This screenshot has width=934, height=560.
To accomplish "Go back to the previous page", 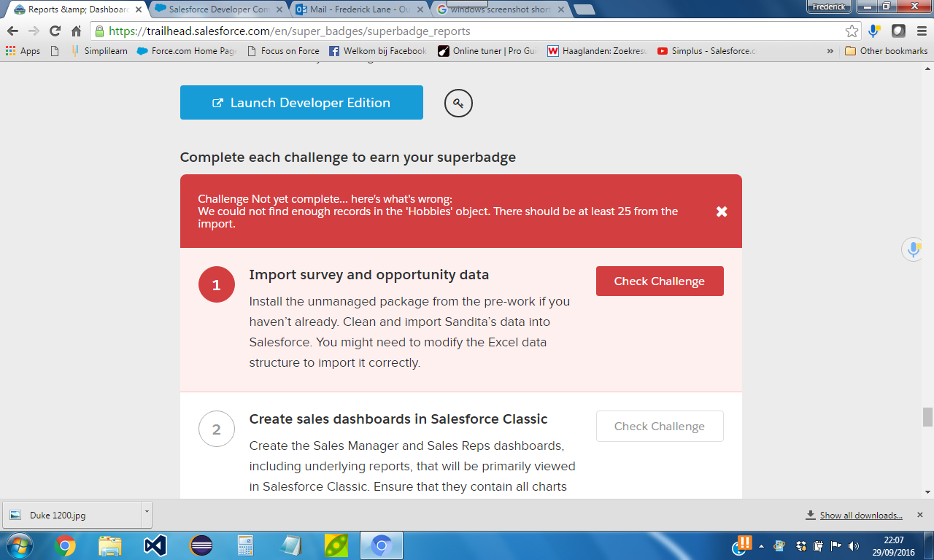I will 12,31.
